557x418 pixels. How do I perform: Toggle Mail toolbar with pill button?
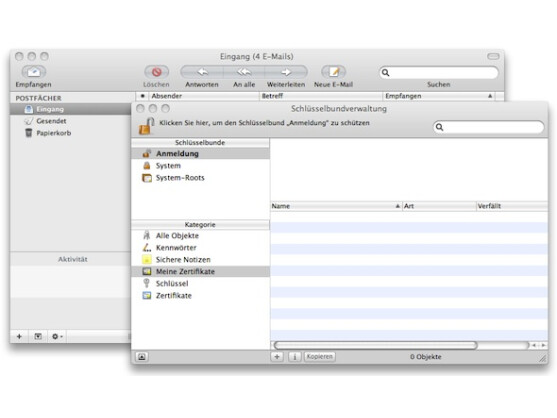coord(493,56)
